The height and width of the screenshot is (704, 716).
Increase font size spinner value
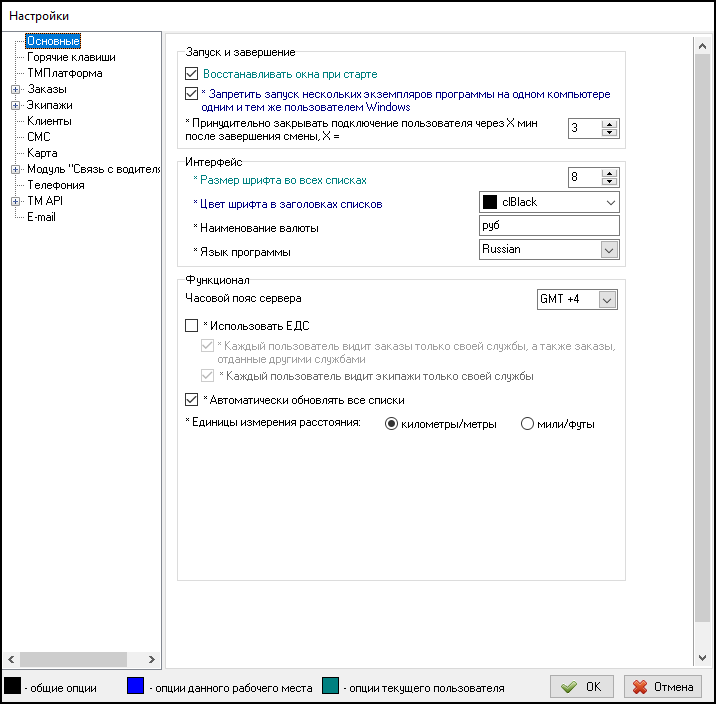[609, 172]
